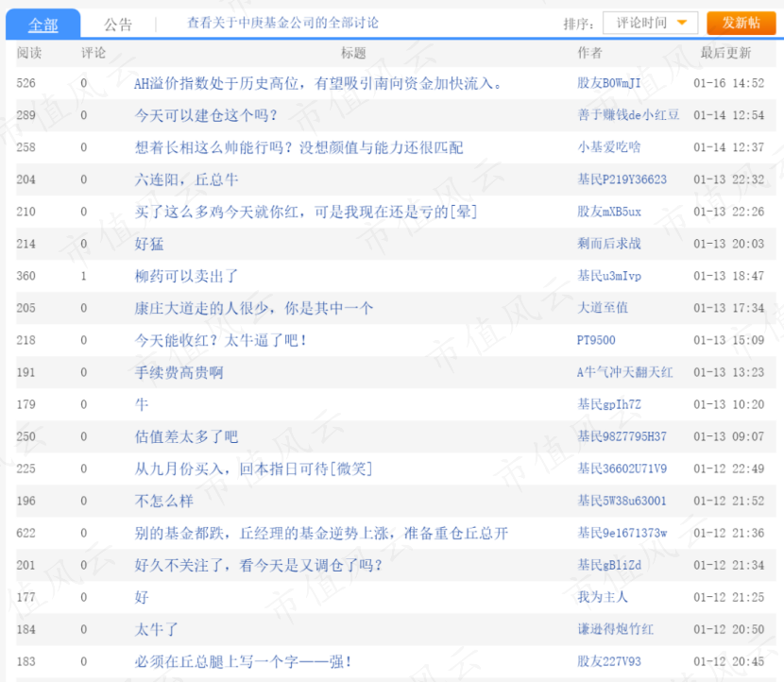The width and height of the screenshot is (784, 682).
Task: View author profile 基民gBliZd
Action: coord(609,565)
